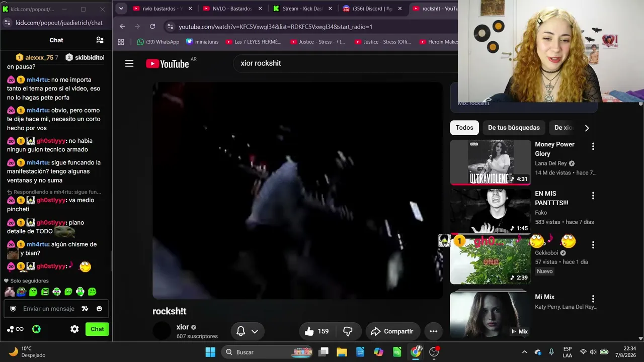This screenshot has width=644, height=362.
Task: Open volume control in system tray
Action: pos(593,352)
